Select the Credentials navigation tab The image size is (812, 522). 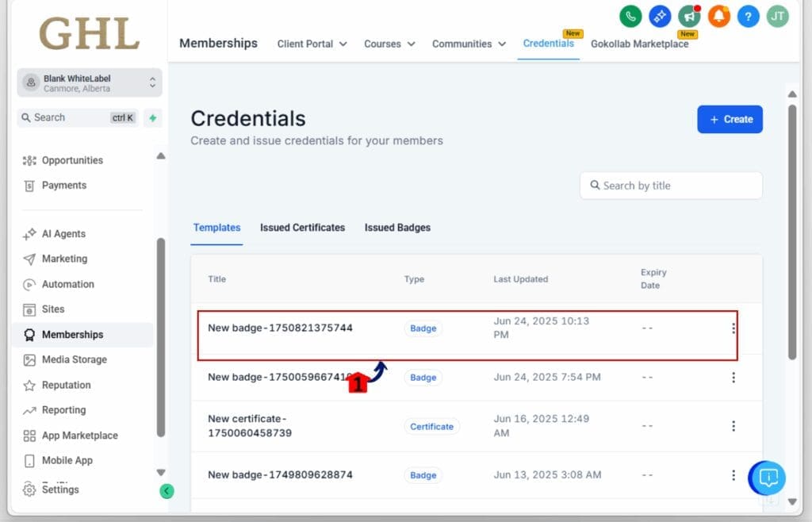pyautogui.click(x=549, y=44)
